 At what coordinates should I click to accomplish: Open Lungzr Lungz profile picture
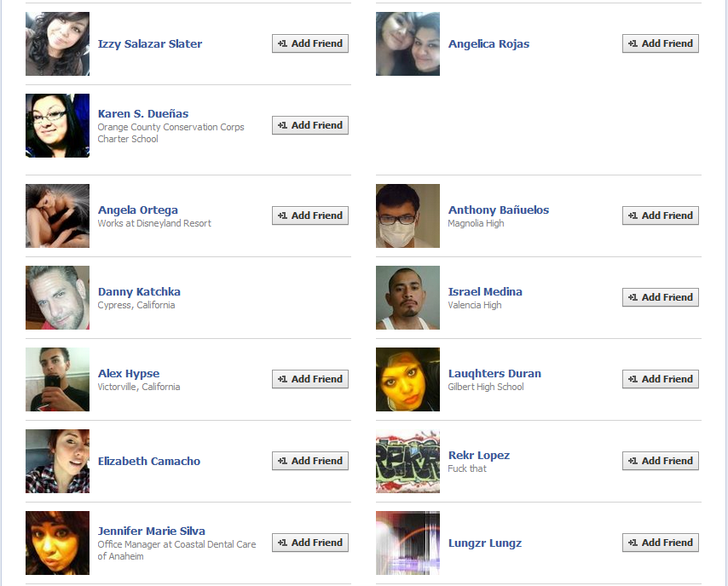click(407, 543)
